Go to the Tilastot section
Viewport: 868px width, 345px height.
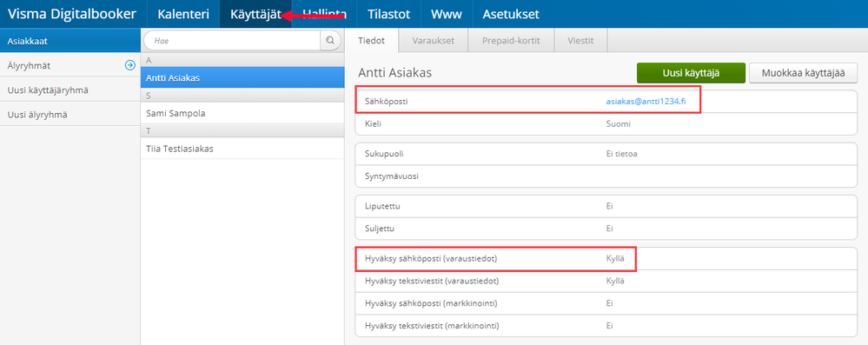[388, 14]
